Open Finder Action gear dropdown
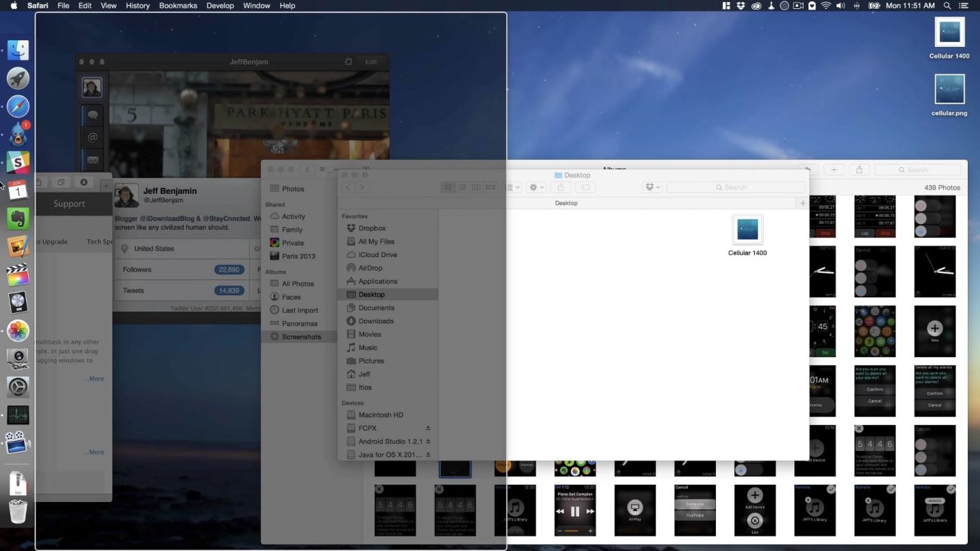980x551 pixels. tap(536, 187)
